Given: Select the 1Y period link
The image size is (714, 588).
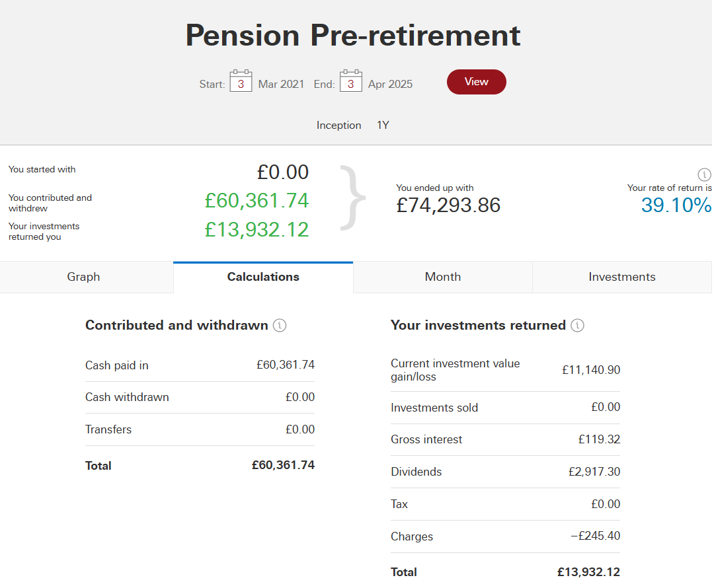Looking at the screenshot, I should (383, 125).
